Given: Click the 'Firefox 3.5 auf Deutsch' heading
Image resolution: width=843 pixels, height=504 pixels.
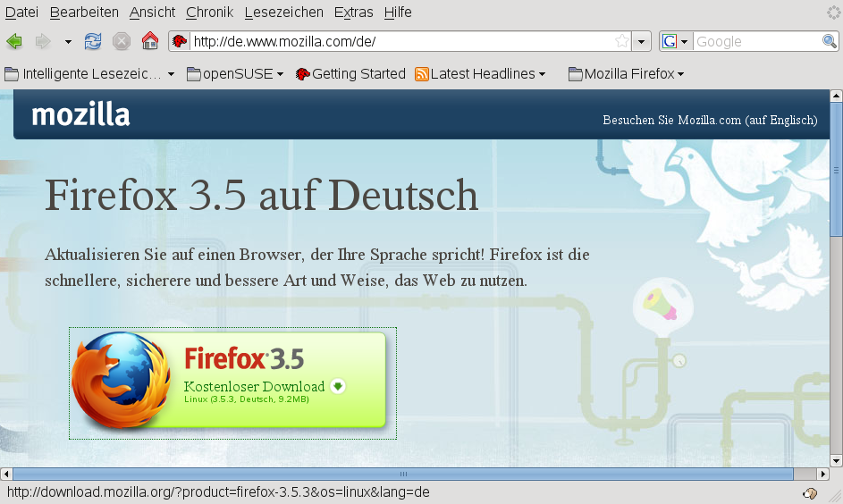Looking at the screenshot, I should click(261, 195).
